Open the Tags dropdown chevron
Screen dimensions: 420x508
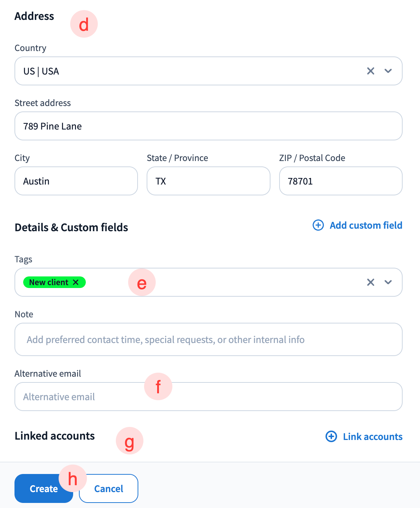click(388, 282)
